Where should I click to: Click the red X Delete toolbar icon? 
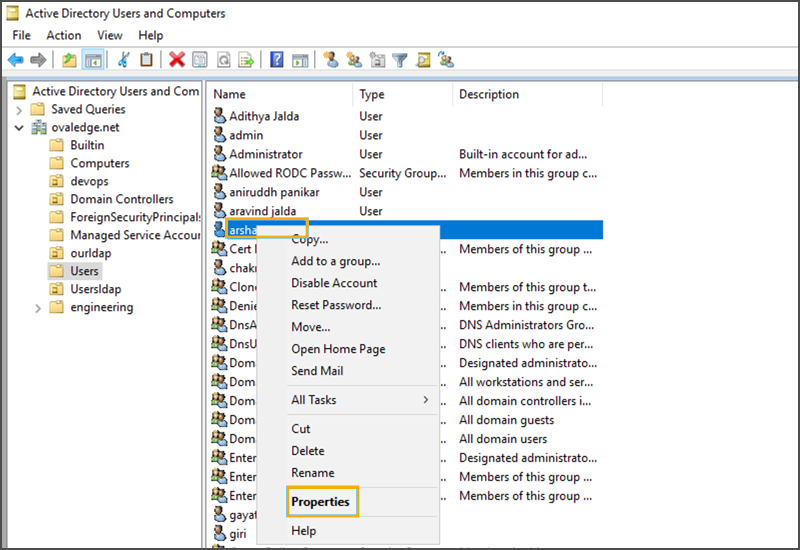pos(177,60)
